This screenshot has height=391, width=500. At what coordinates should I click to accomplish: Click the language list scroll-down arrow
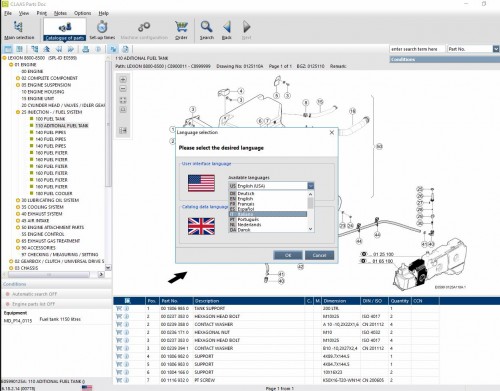coord(310,229)
